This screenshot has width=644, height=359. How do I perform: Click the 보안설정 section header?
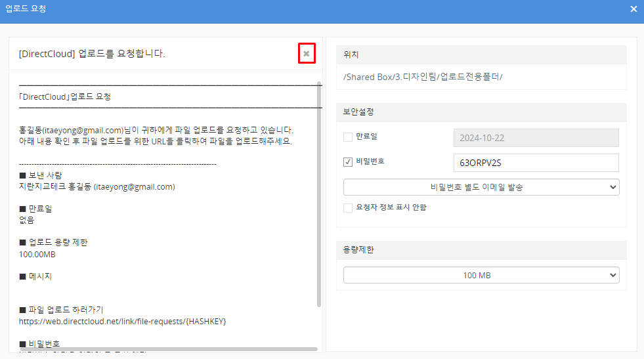(x=481, y=112)
